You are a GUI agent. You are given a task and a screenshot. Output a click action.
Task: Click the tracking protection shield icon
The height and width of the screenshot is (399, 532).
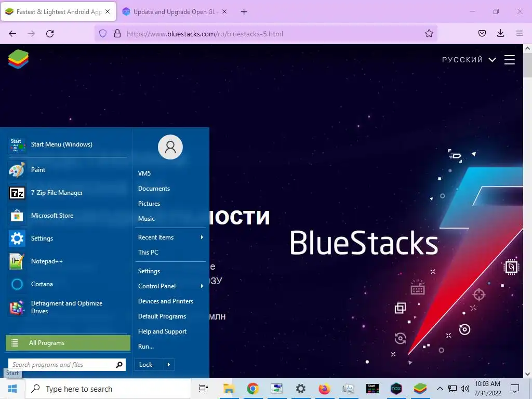(x=103, y=34)
